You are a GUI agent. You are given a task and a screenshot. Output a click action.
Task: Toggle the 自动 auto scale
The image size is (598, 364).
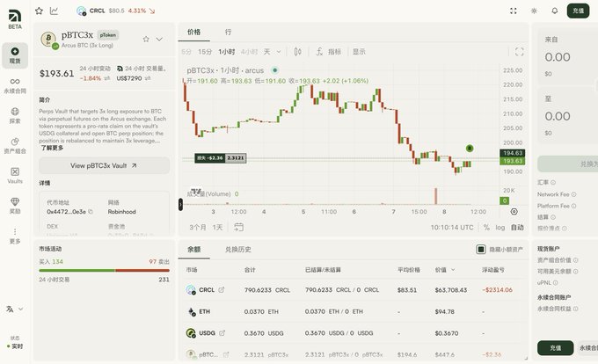click(517, 227)
